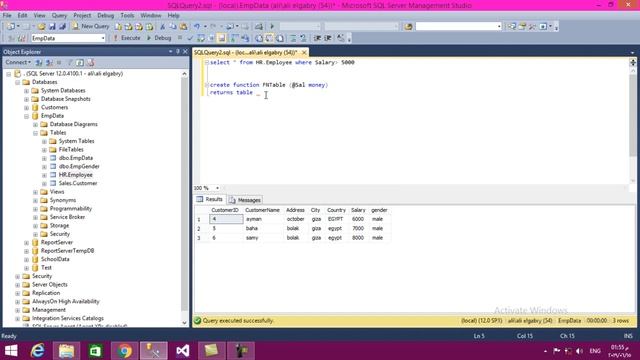
Task: Click the Object Explorer Filter funnel icon
Action: click(70, 62)
